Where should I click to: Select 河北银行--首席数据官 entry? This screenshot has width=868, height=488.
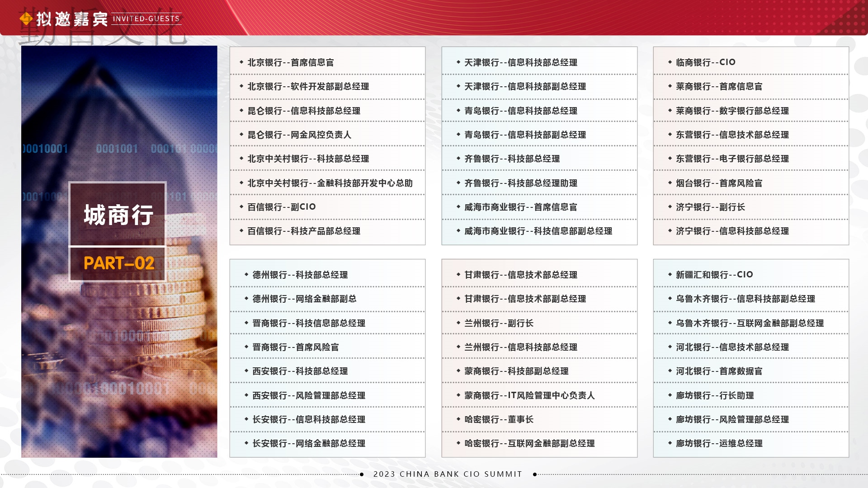pos(719,371)
